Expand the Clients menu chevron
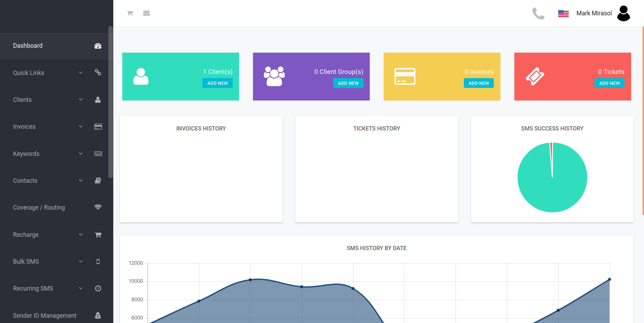The image size is (644, 323). coord(81,99)
